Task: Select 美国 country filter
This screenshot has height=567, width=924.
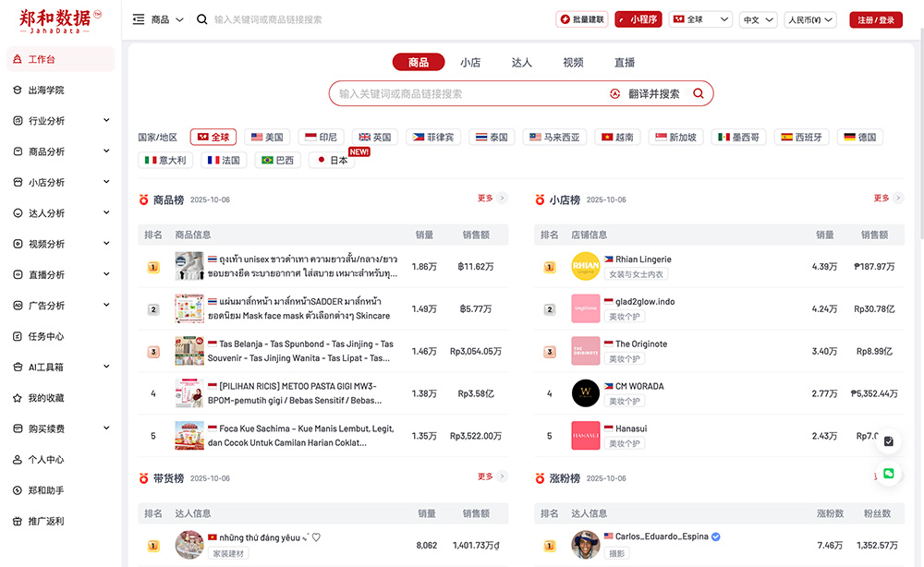Action: 266,137
